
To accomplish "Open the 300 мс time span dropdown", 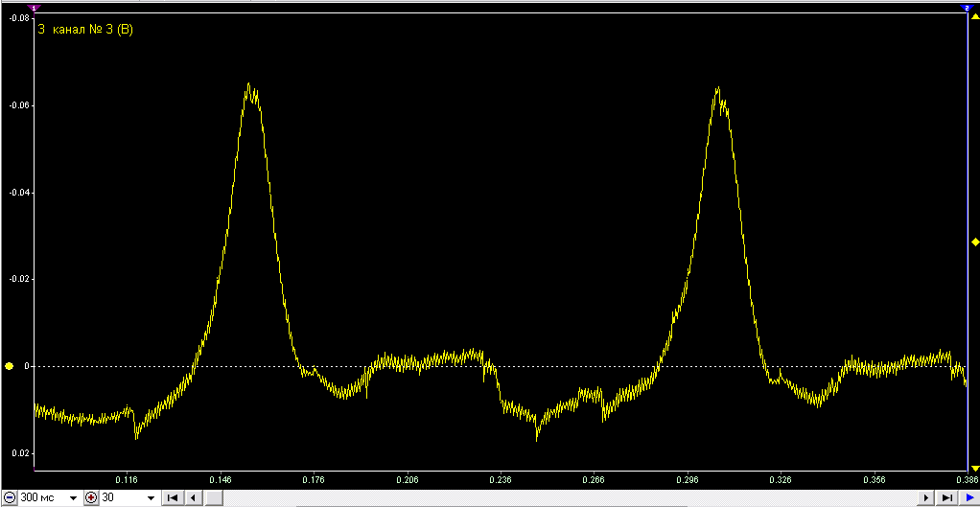I will pyautogui.click(x=73, y=498).
